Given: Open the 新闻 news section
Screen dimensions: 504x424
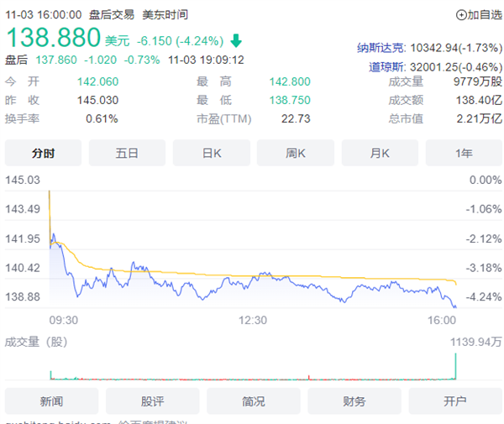Looking at the screenshot, I should coord(51,401).
